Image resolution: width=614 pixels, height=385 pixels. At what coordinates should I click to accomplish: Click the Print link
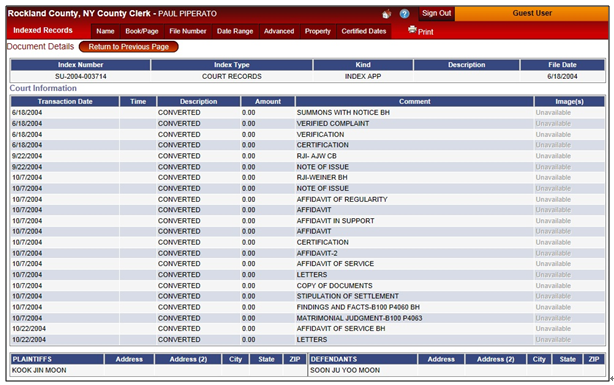425,32
